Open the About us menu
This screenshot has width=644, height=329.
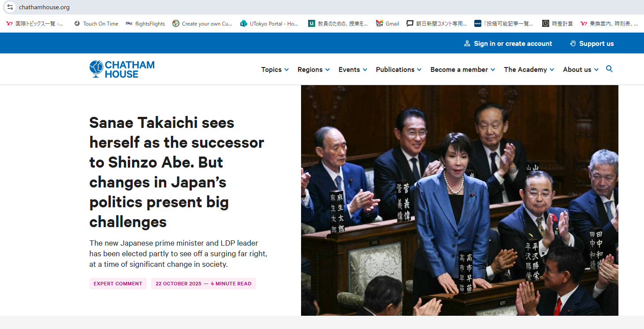581,70
